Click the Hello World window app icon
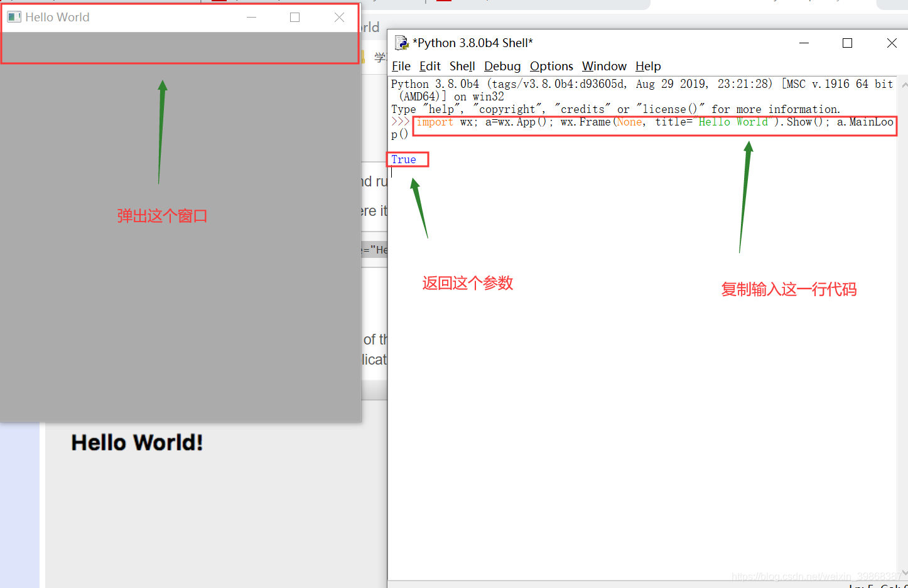Viewport: 908px width, 588px height. click(x=14, y=17)
